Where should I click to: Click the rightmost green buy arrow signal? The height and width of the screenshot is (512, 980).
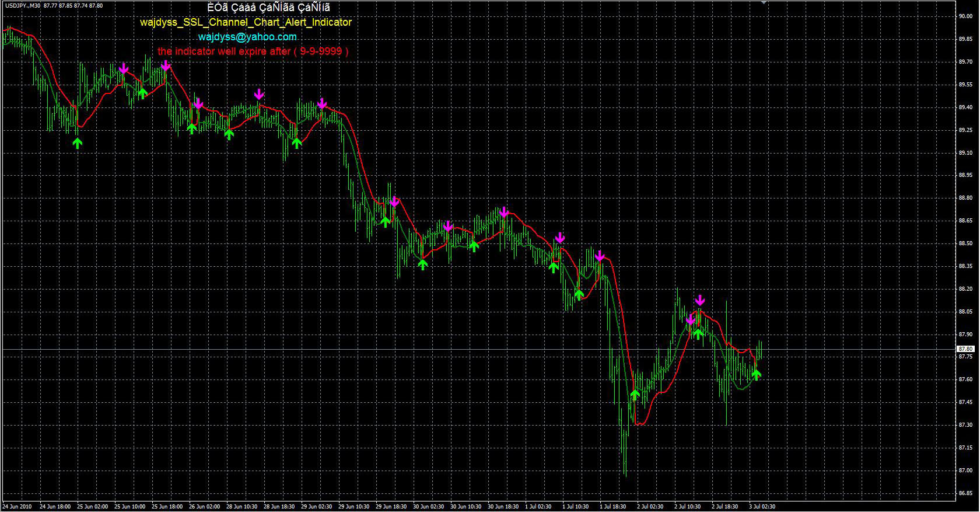point(756,374)
